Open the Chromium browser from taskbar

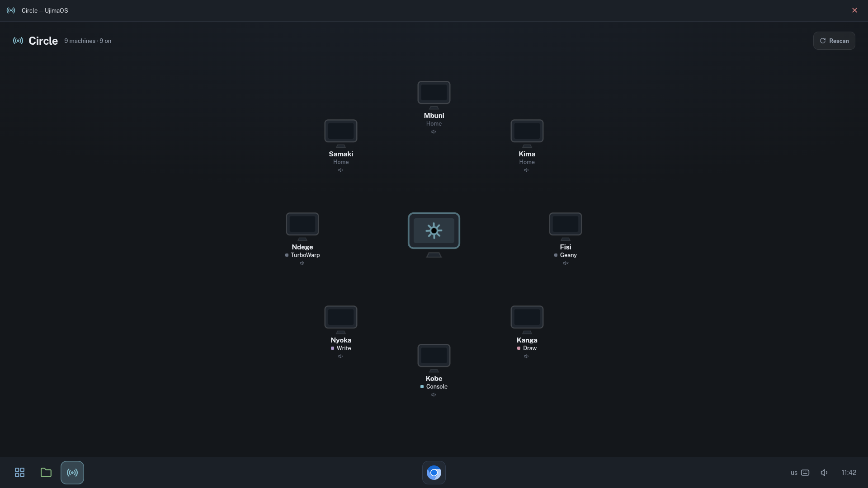(x=434, y=473)
